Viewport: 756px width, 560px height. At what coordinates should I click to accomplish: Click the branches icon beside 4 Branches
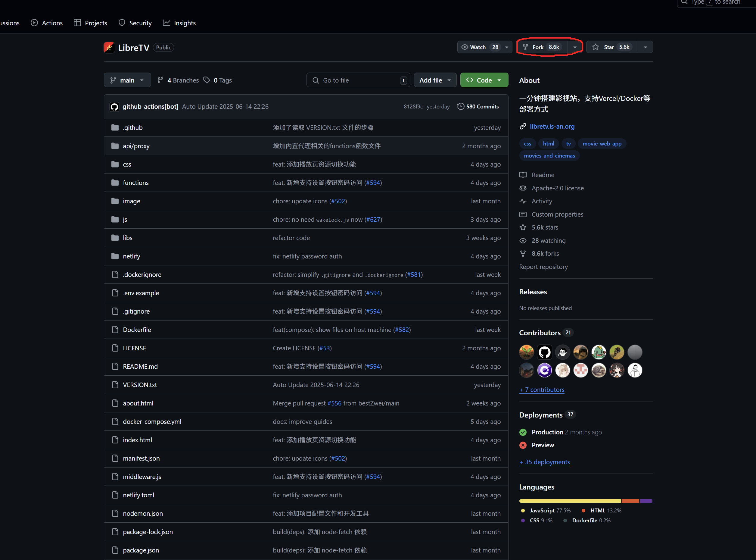click(x=160, y=80)
